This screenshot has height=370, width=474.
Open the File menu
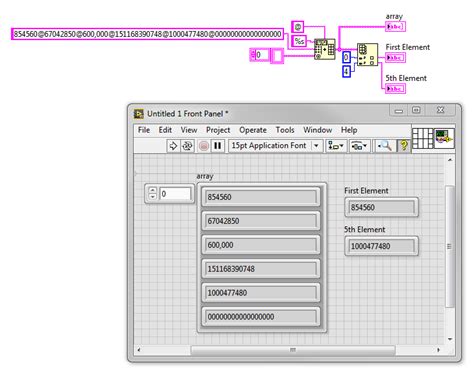[144, 130]
